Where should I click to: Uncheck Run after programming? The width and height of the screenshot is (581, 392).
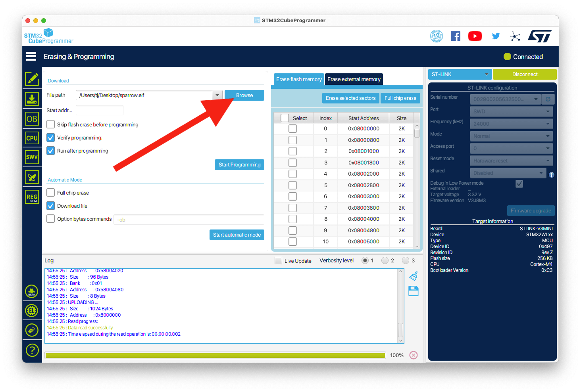(50, 151)
